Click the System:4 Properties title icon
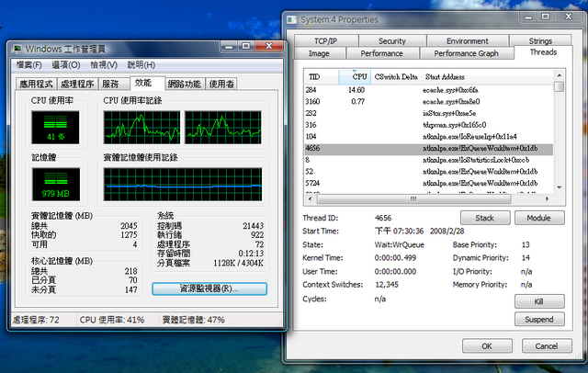 point(292,19)
